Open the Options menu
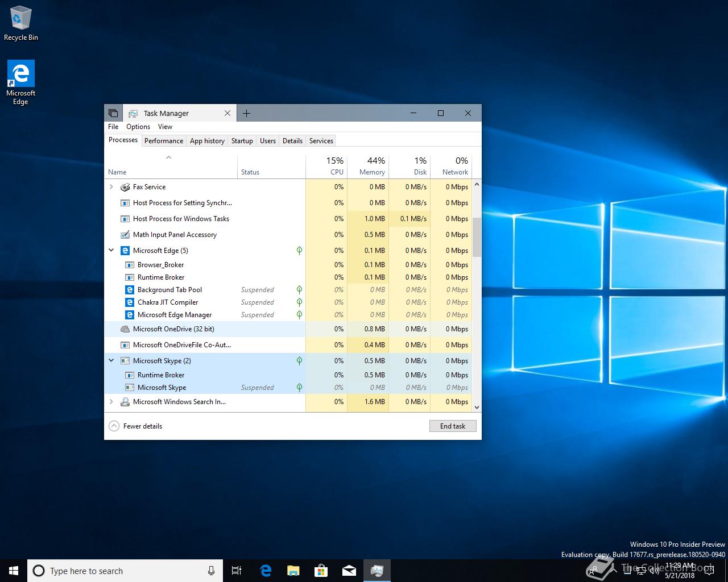Screen dimensions: 728x582 [x=138, y=127]
